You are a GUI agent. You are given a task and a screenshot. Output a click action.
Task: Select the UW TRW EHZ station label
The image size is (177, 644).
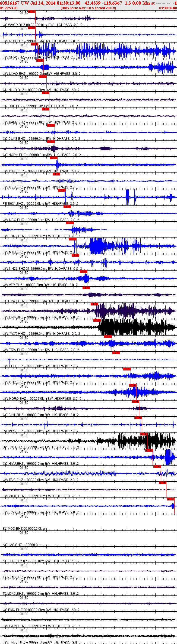(x=41, y=350)
